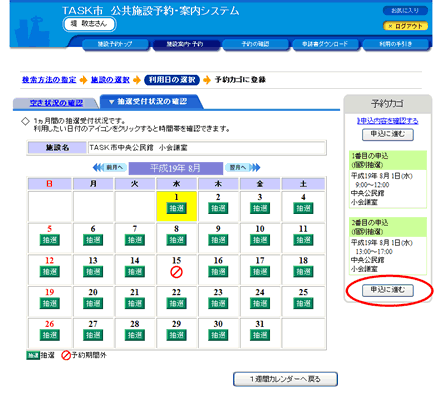Choose the 抽選 icon for day 16
The width and height of the screenshot is (440, 395).
(x=218, y=272)
